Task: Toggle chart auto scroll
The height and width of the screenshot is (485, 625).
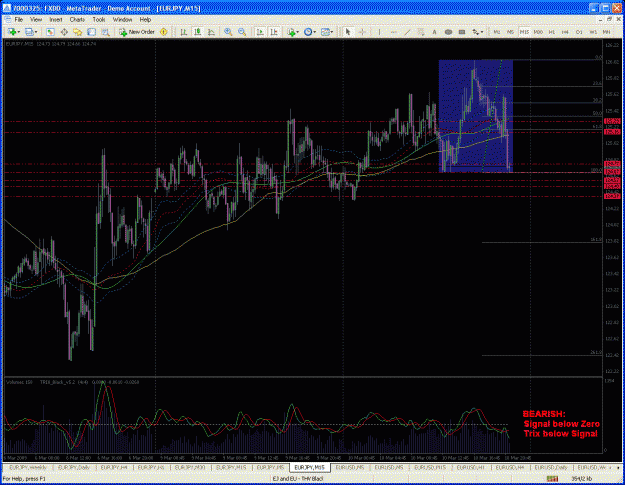Action: (x=260, y=32)
